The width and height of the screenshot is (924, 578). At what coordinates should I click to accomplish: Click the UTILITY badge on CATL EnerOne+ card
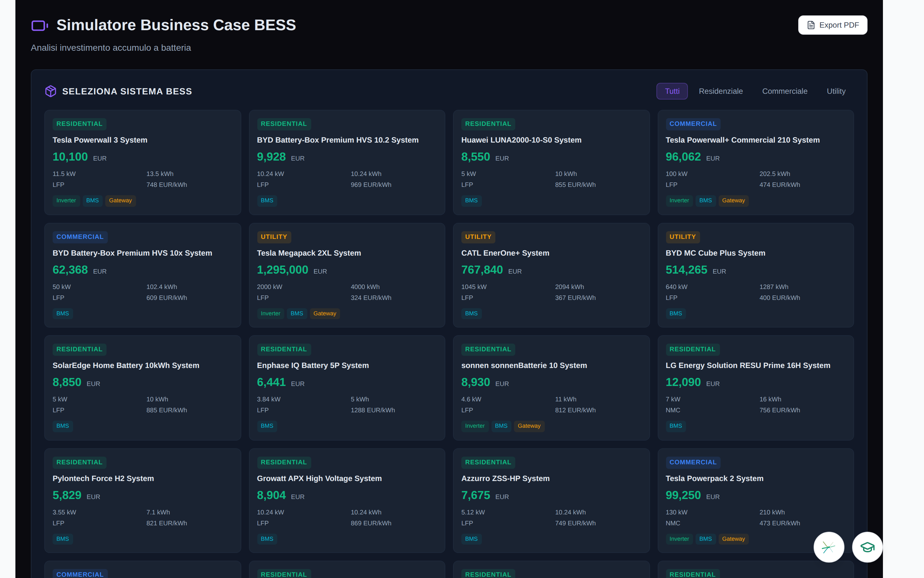(478, 237)
